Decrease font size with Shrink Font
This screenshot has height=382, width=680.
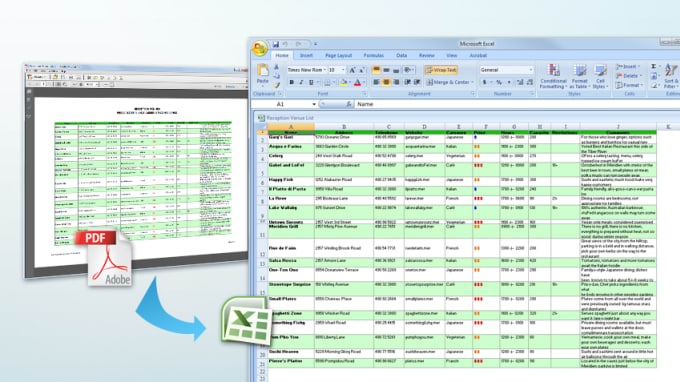pos(362,70)
